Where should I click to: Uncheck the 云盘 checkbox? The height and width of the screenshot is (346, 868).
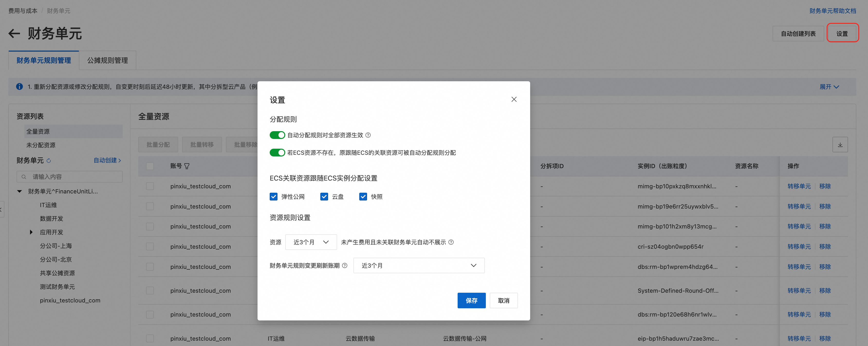324,197
